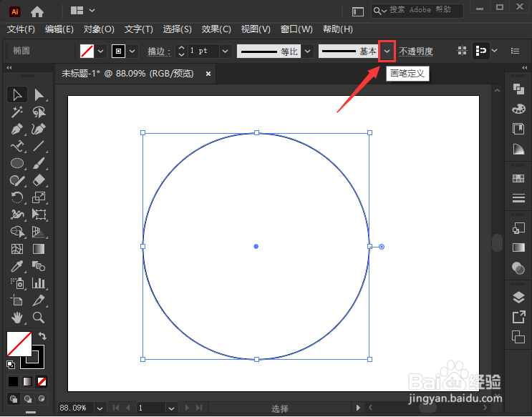Choose the Lasso tool
This screenshot has width=532, height=417.
click(x=39, y=112)
